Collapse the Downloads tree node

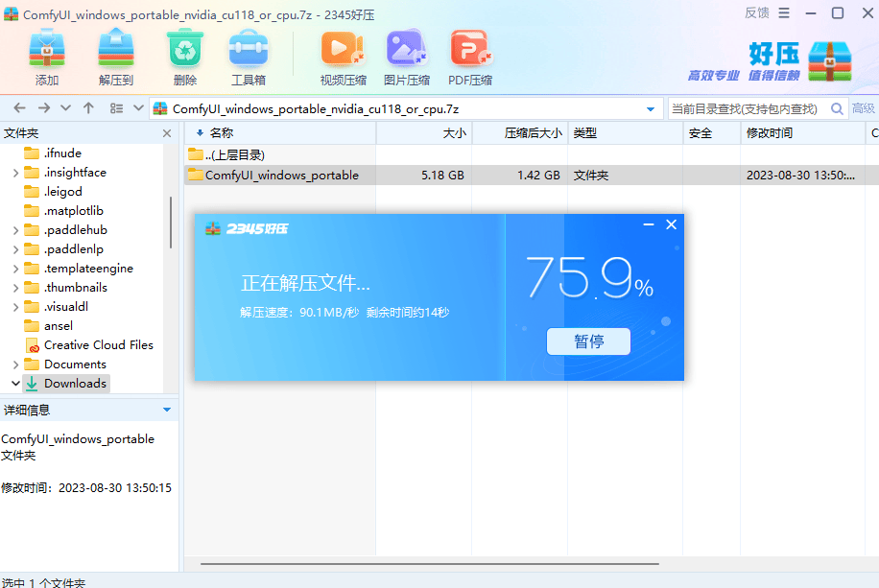15,384
